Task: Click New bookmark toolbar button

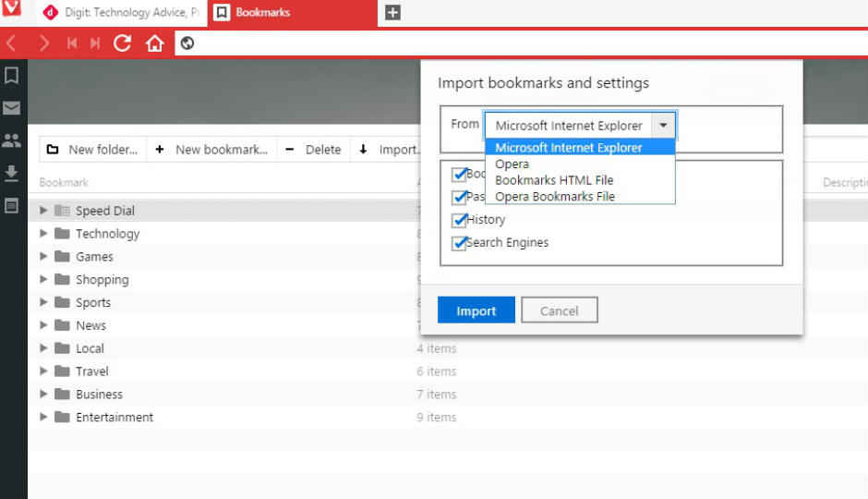Action: pyautogui.click(x=211, y=150)
